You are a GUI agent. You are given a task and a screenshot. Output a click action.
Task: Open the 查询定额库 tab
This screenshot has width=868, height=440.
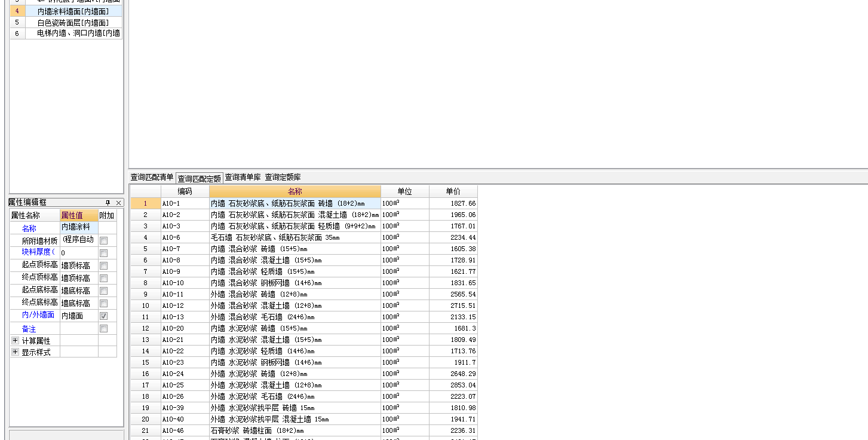tap(283, 178)
